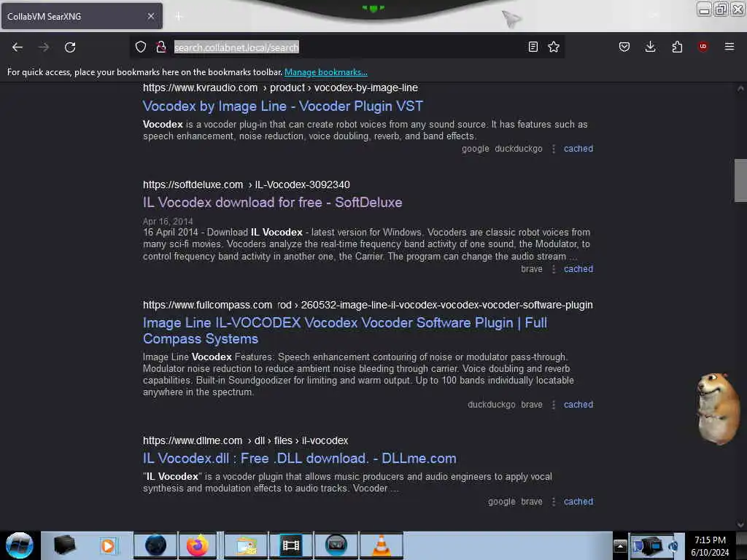The width and height of the screenshot is (747, 560).
Task: Bookmark this page with the star
Action: point(554,47)
